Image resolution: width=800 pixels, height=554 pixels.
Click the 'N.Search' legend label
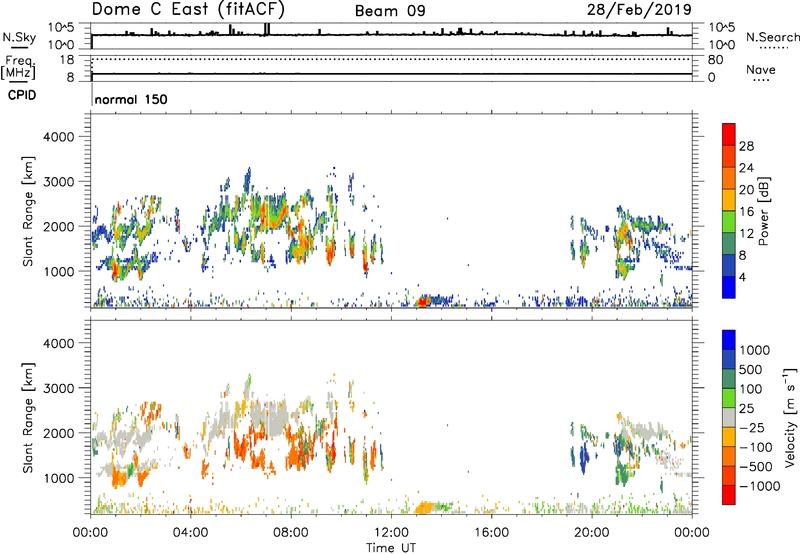click(772, 37)
